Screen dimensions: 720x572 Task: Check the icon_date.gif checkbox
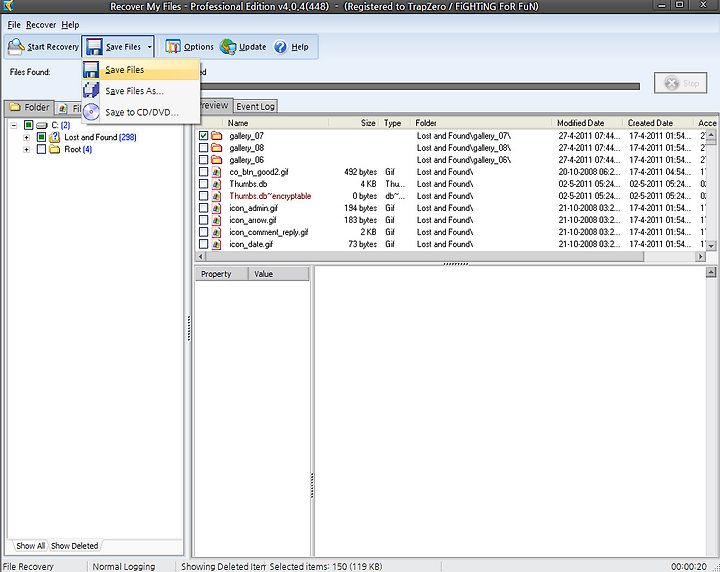click(x=203, y=244)
